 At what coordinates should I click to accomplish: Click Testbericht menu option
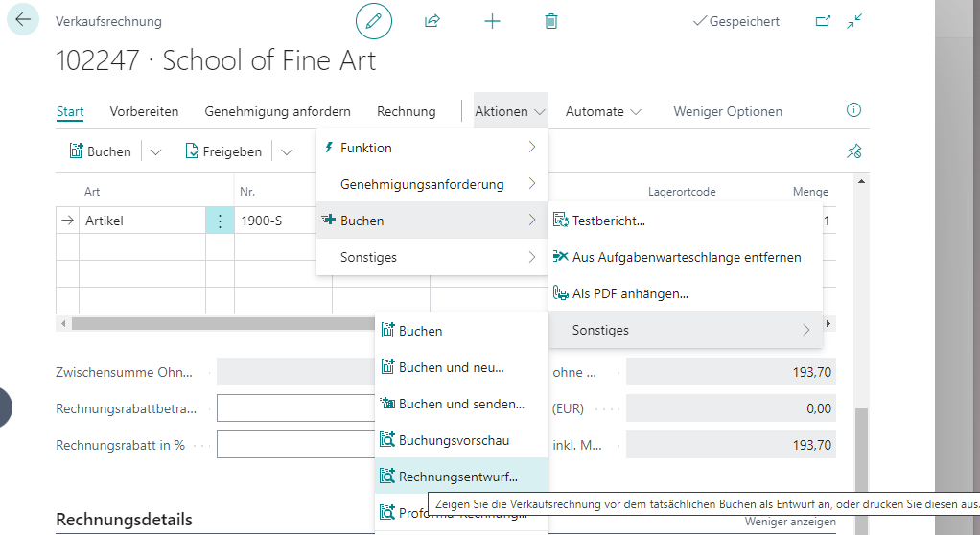point(608,221)
